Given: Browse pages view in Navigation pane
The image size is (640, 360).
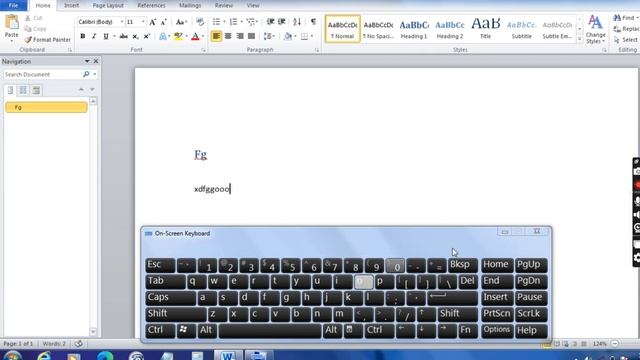Looking at the screenshot, I should (23, 90).
